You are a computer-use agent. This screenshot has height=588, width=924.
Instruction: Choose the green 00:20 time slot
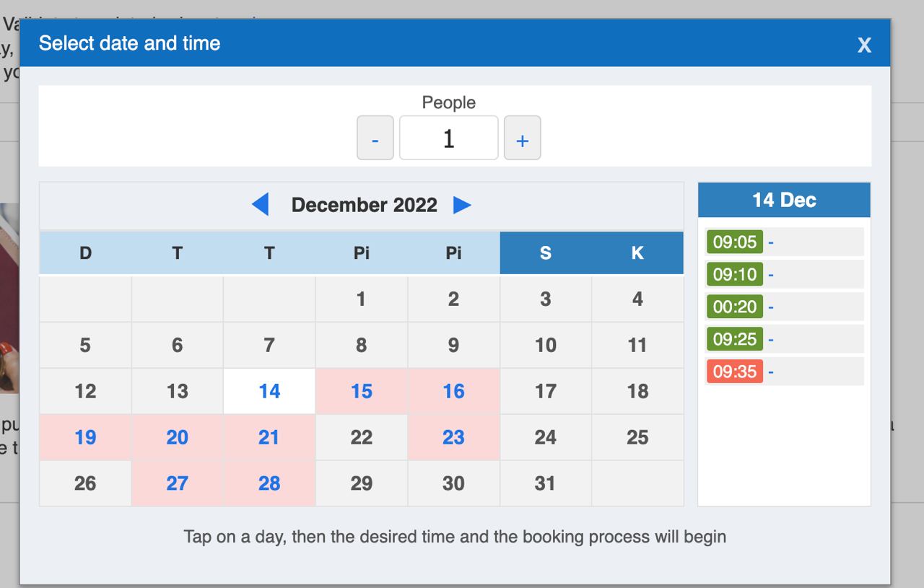pyautogui.click(x=735, y=307)
